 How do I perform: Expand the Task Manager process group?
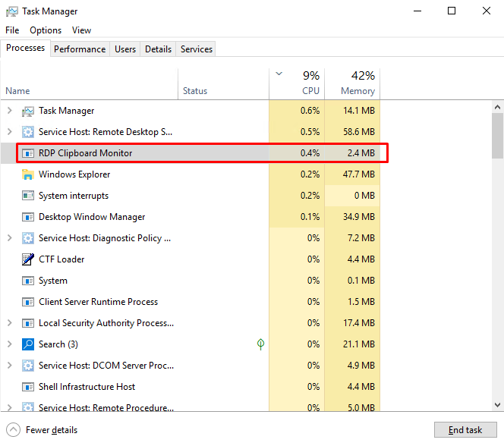click(10, 111)
